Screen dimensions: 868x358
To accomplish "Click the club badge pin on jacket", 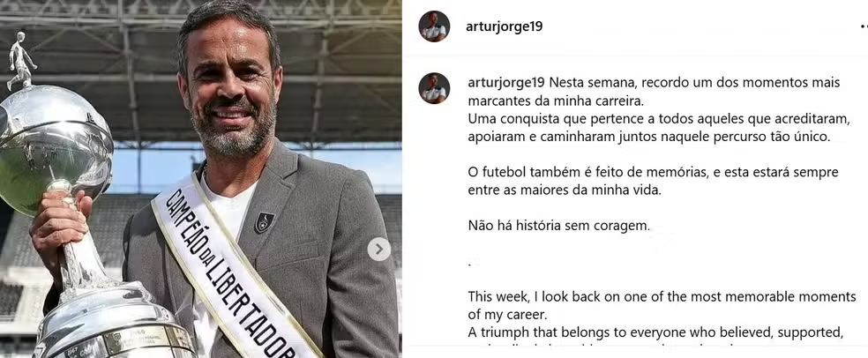I will click(264, 223).
